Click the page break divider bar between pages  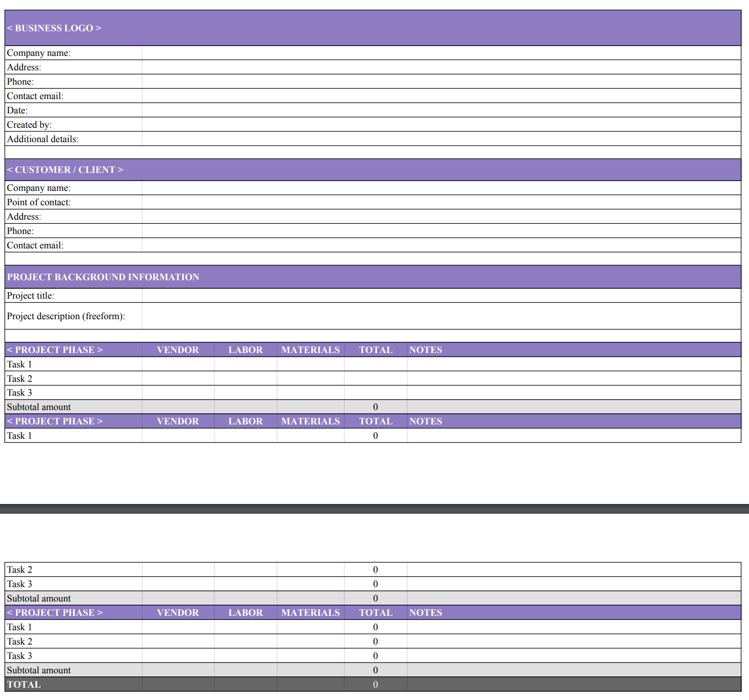point(374,509)
